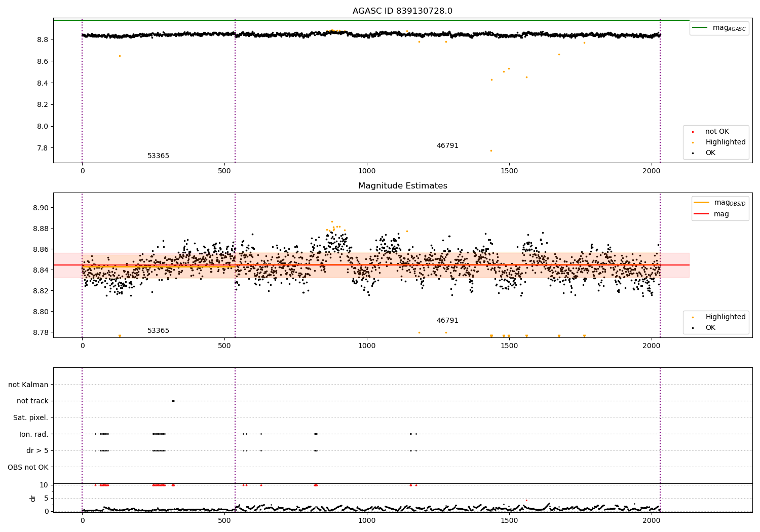Click the 7.8 tick on the top plot

click(x=43, y=148)
